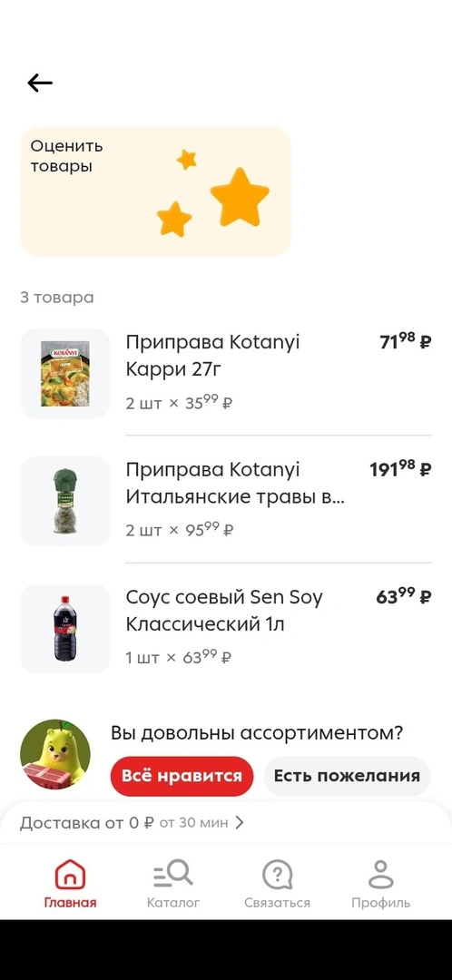Expand delivery info chevron

(x=240, y=823)
